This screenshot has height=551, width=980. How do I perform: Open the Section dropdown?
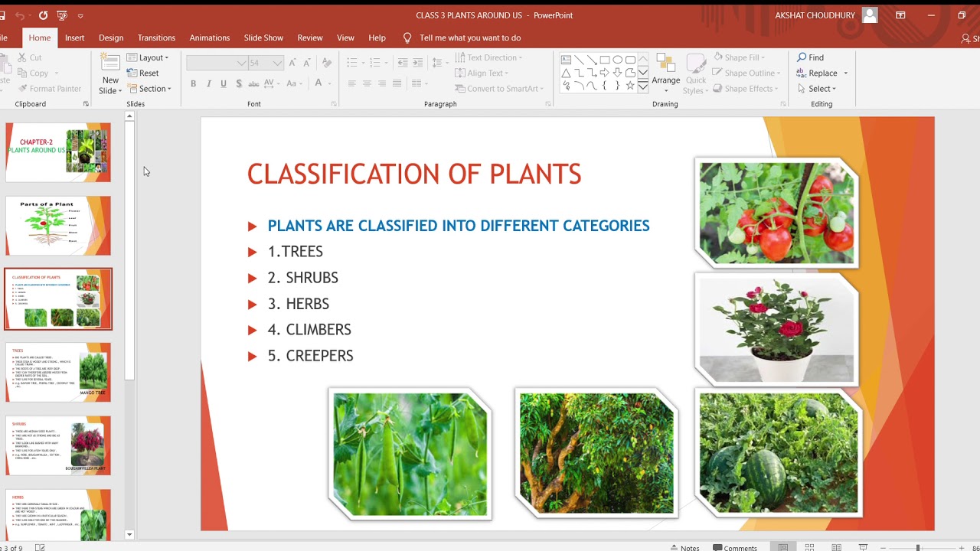click(x=149, y=88)
